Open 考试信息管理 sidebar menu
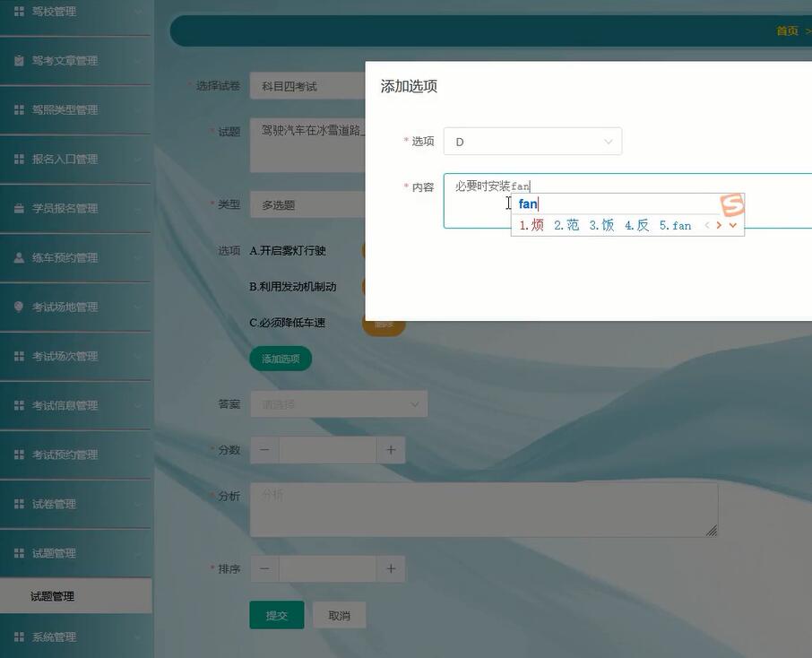The height and width of the screenshot is (658, 812). 75,405
